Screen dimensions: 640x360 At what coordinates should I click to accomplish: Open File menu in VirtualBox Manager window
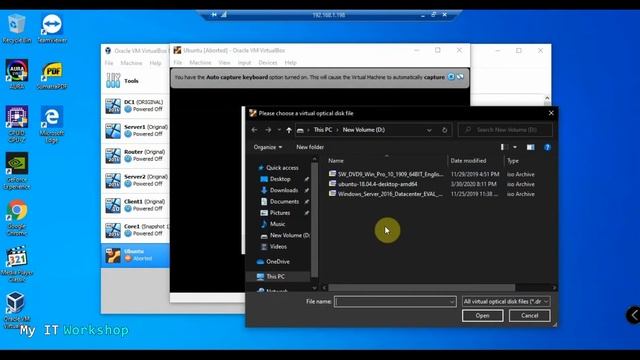(x=109, y=63)
